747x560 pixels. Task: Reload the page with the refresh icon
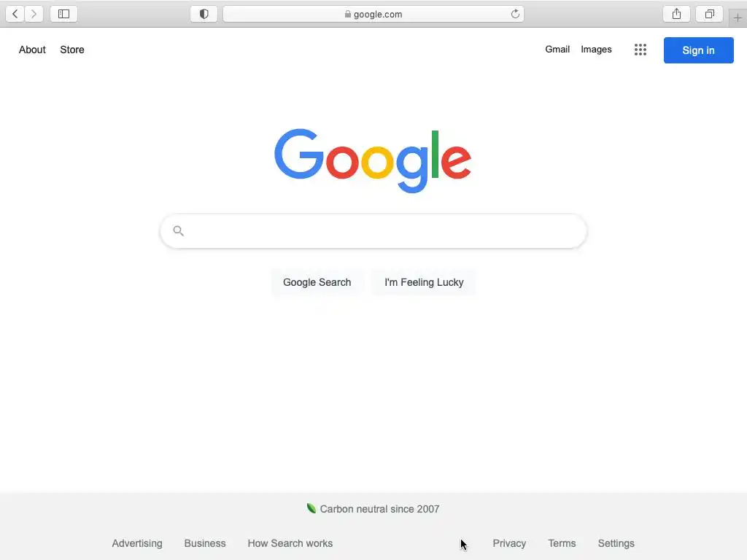(x=515, y=14)
